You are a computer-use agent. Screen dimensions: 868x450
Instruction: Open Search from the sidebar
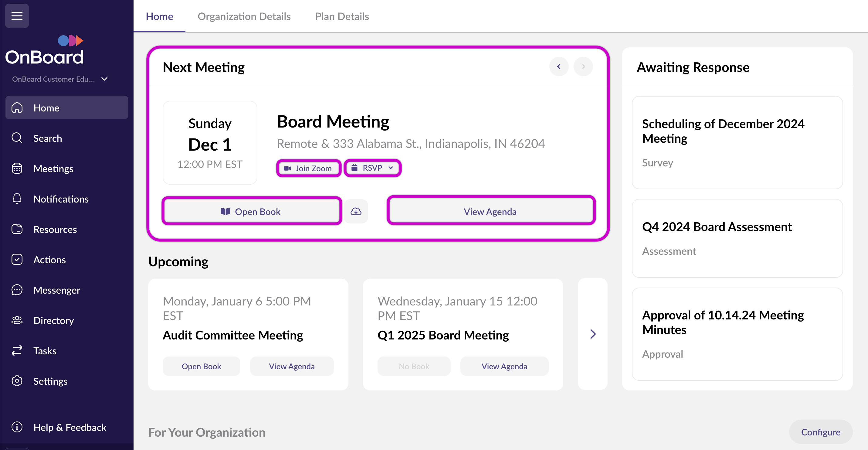pyautogui.click(x=47, y=138)
